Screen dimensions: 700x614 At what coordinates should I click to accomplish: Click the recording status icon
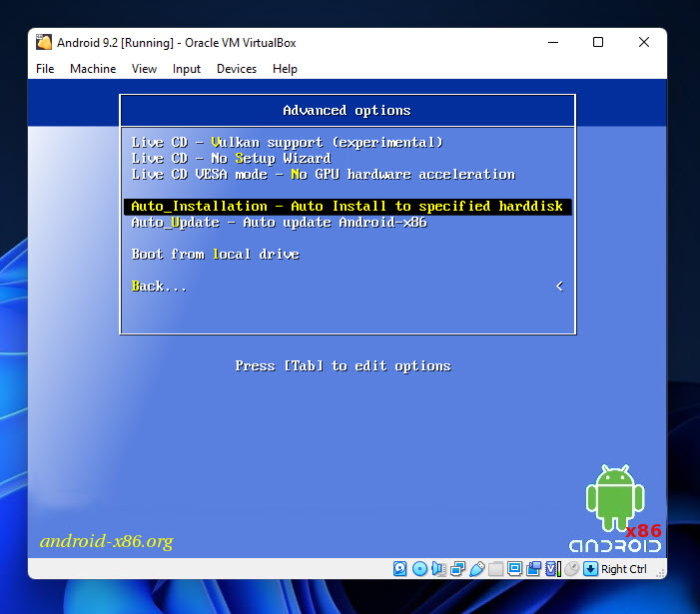pos(533,569)
